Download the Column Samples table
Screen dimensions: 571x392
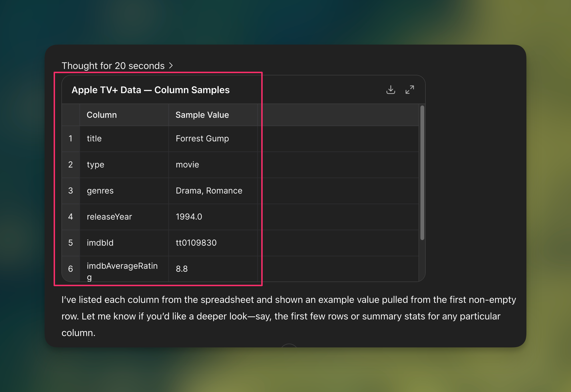(x=391, y=90)
